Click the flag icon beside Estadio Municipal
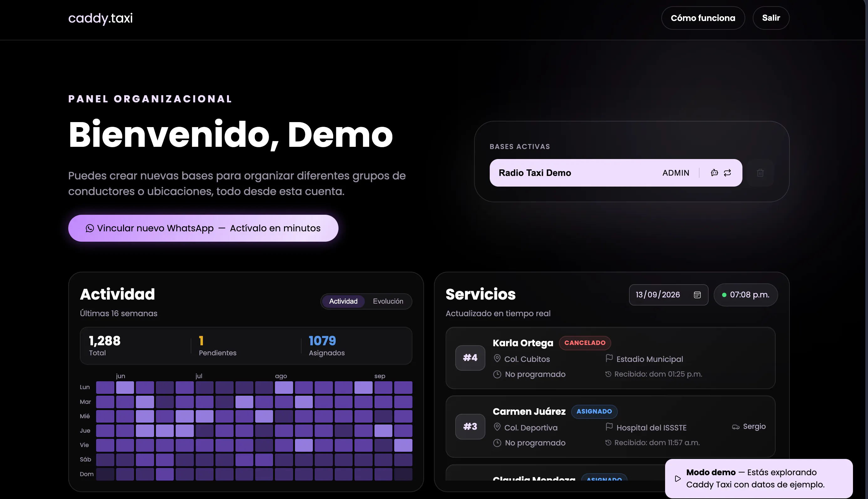 click(x=609, y=358)
